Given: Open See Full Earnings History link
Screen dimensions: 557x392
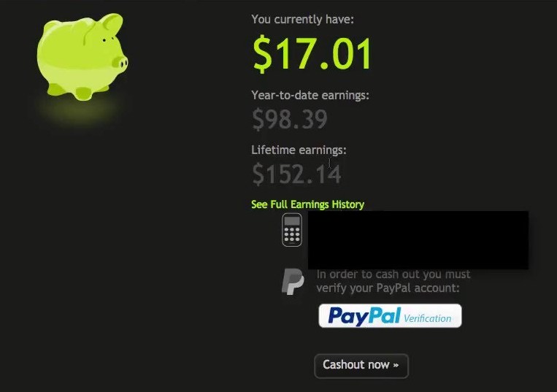Looking at the screenshot, I should click(x=307, y=204).
